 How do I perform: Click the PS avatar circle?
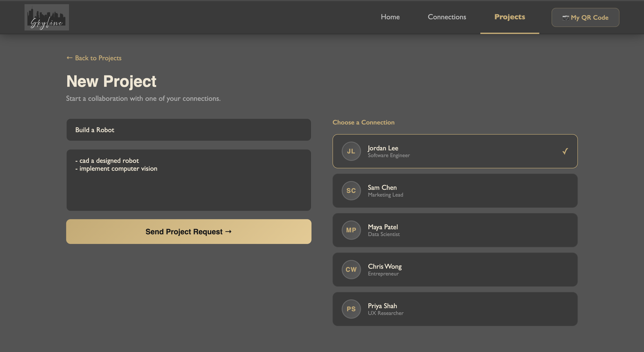351,309
